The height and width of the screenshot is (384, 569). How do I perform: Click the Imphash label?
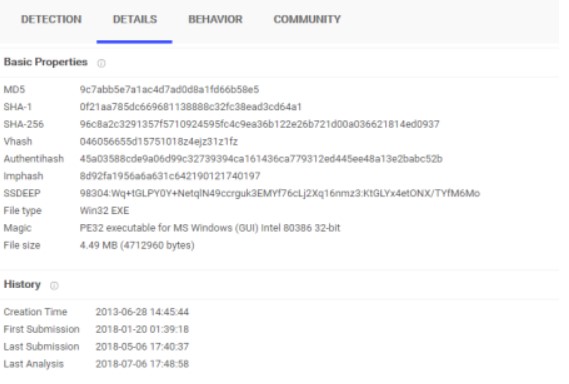pos(23,176)
